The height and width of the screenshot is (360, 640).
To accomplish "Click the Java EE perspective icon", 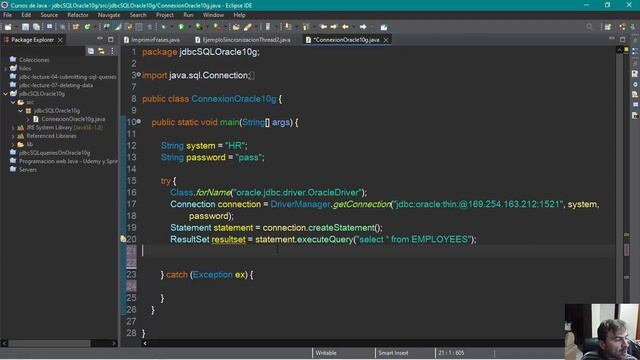I will [622, 27].
